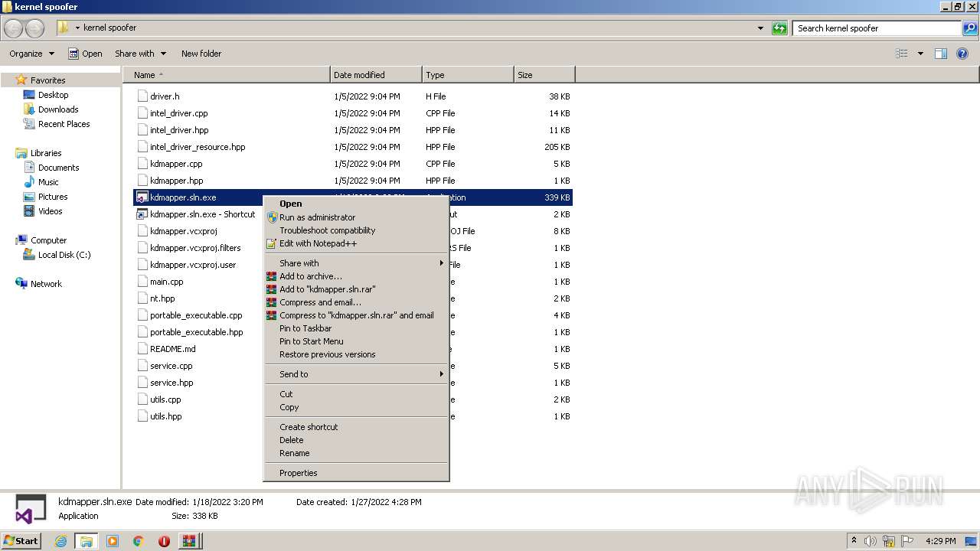Image resolution: width=980 pixels, height=551 pixels.
Task: Open WinRAR from the taskbar
Action: (189, 541)
